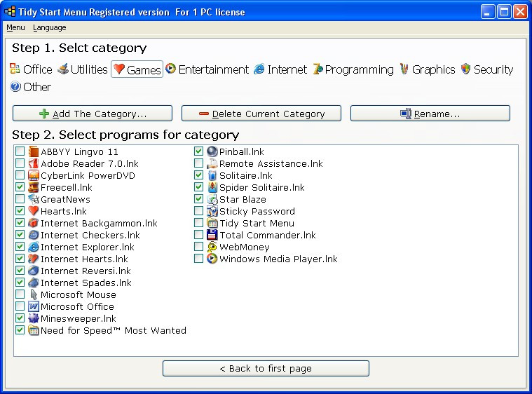Open the Language menu
This screenshot has width=532, height=394.
click(50, 27)
